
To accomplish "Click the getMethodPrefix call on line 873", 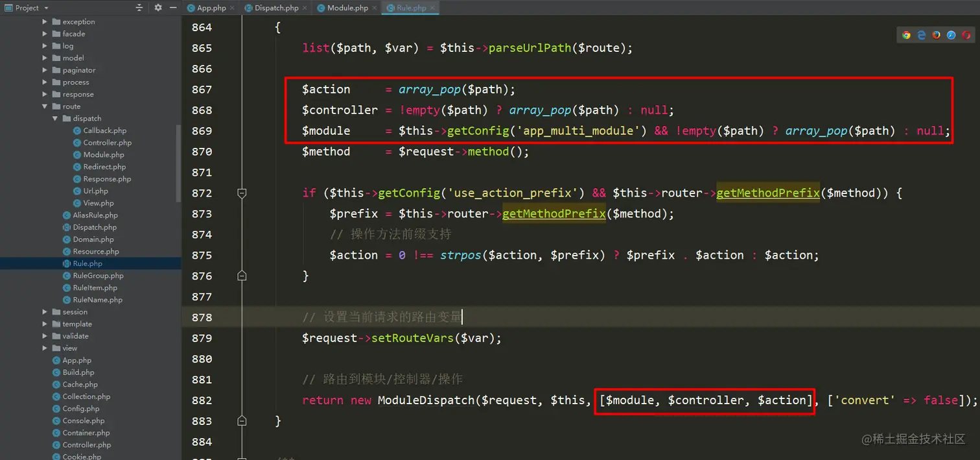I will pos(554,213).
